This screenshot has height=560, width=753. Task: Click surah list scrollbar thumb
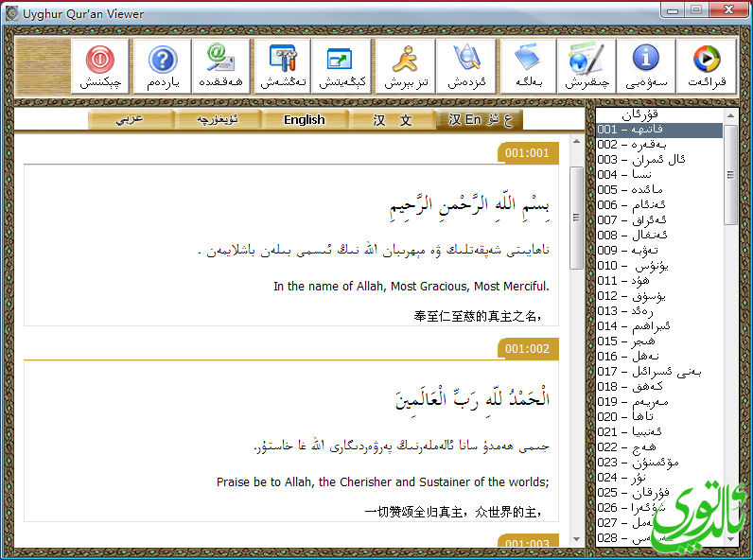coord(730,175)
